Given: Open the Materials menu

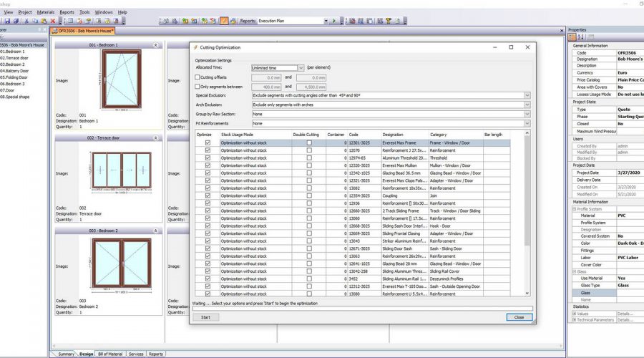Looking at the screenshot, I should pos(46,12).
